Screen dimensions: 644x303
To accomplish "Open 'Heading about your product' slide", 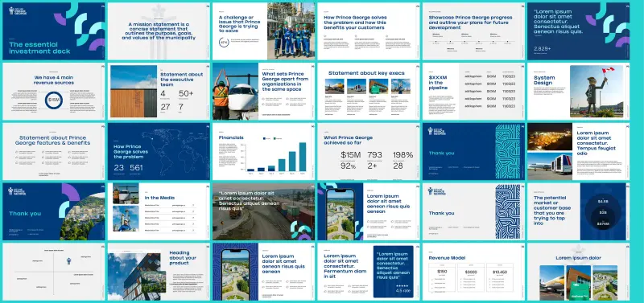I will [x=159, y=272].
